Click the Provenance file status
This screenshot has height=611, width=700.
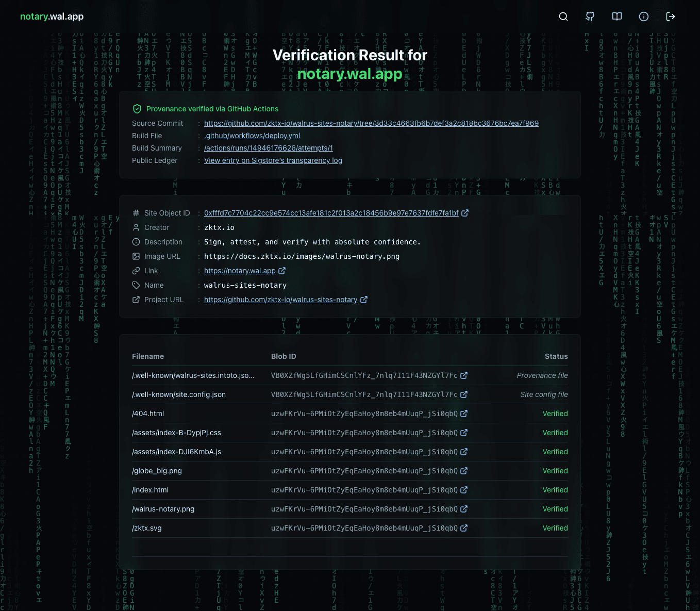tap(542, 375)
